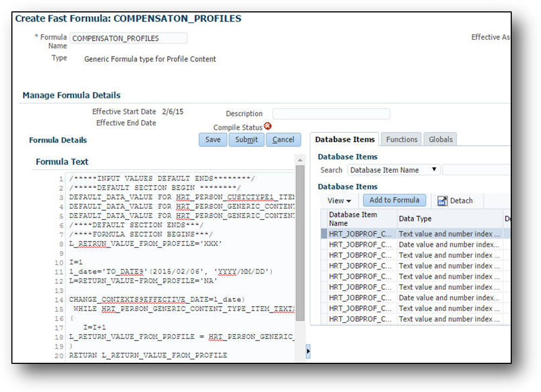Viewport: 541px width, 392px height.
Task: Click the database item search text field
Action: [476, 170]
